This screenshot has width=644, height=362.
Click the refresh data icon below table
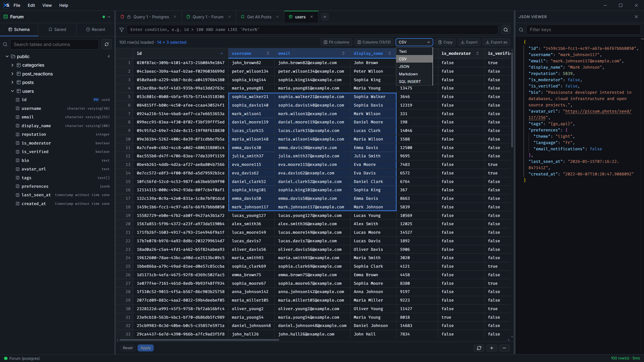coord(479,348)
